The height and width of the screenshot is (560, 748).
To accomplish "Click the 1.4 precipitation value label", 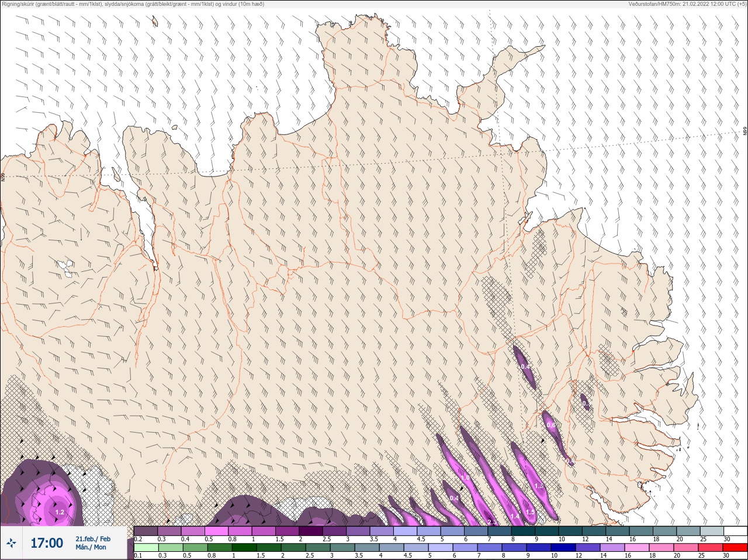I will tap(515, 516).
